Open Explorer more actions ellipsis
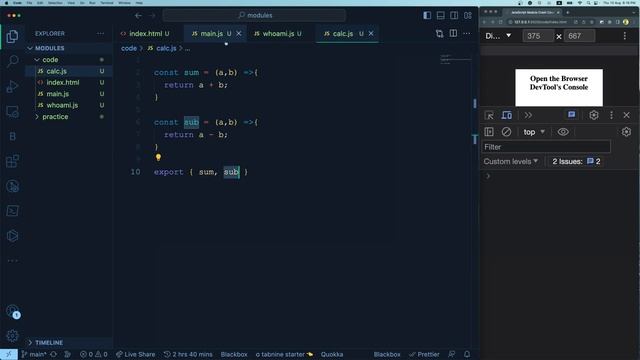 coord(100,33)
